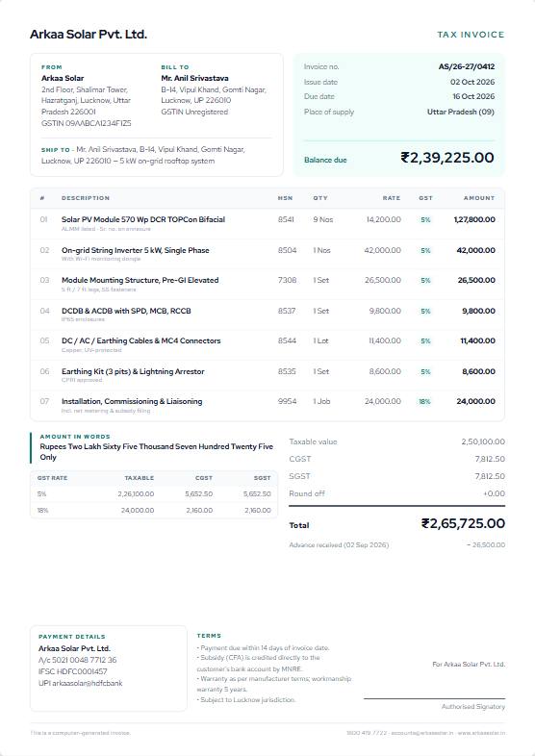Click the 'Arkaa Solar Pvt. Ltd.' company title at top
Screen dimensions: 535x756
click(89, 35)
